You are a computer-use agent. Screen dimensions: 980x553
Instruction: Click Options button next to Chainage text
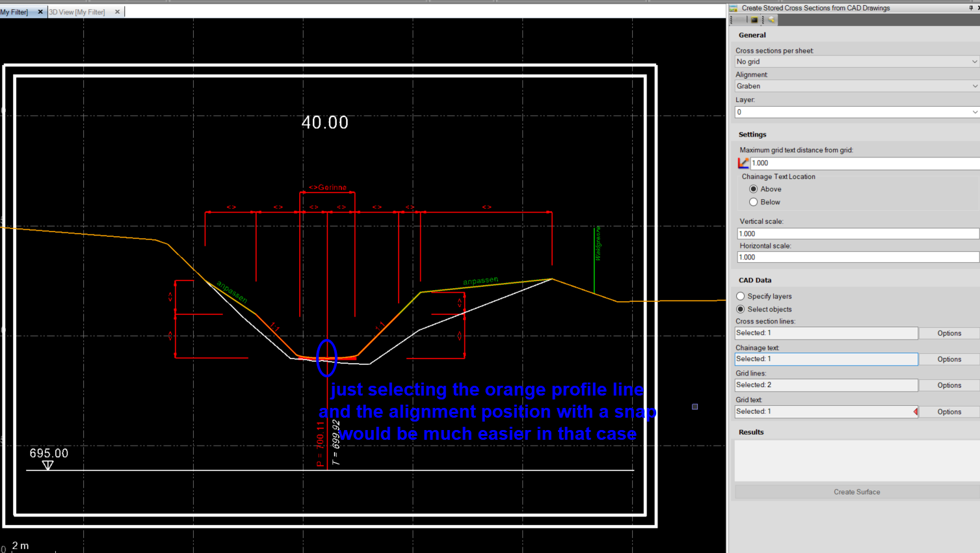pyautogui.click(x=949, y=359)
